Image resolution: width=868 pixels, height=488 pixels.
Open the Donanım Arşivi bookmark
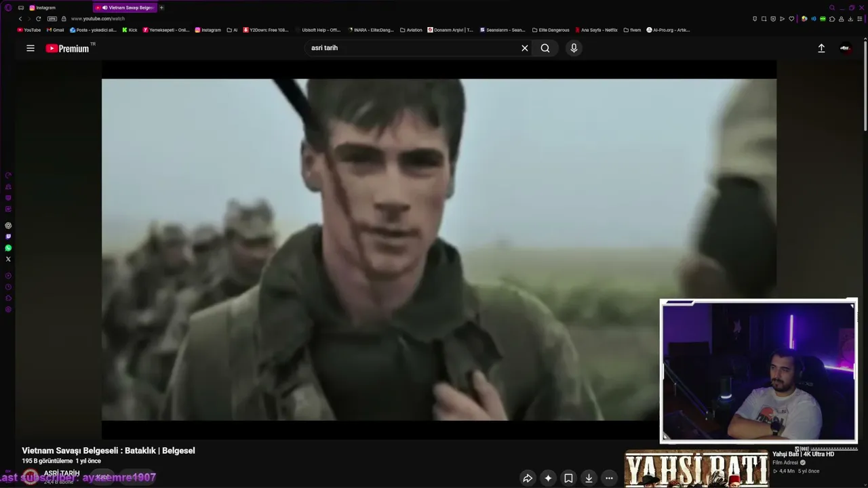(x=450, y=30)
